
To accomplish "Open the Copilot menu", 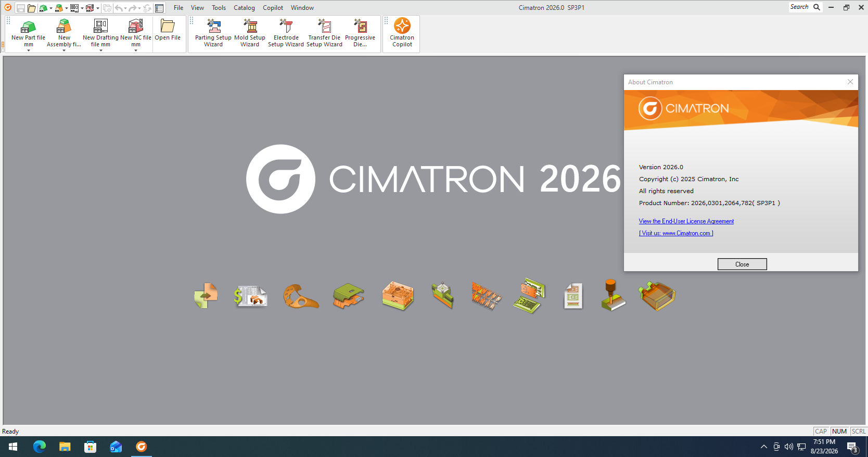I will point(273,8).
